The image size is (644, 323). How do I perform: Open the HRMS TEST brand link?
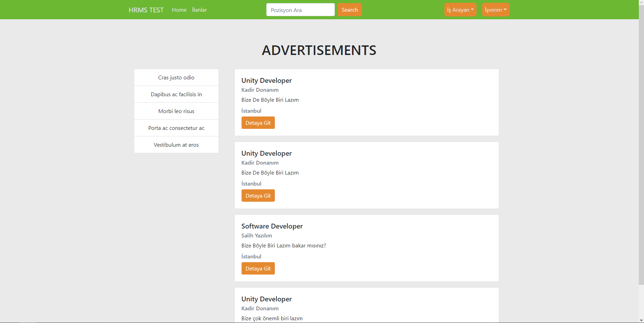coord(146,10)
